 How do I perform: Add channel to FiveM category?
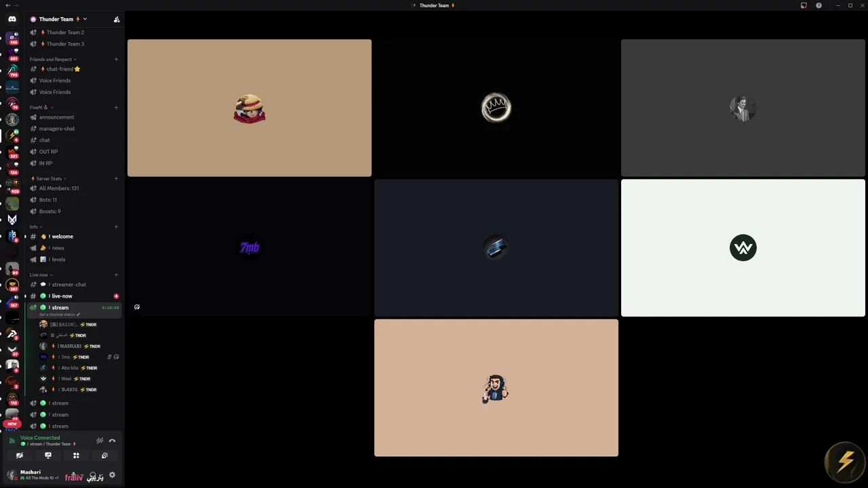116,107
